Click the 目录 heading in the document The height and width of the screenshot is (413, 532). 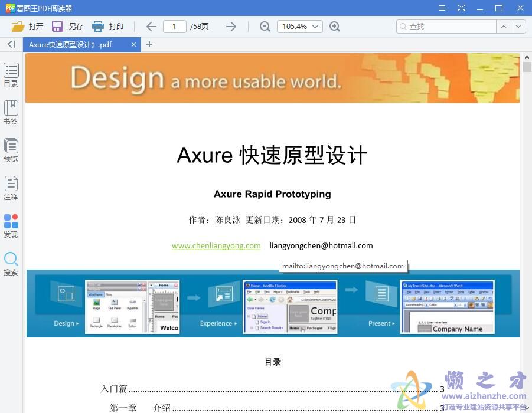(x=273, y=362)
